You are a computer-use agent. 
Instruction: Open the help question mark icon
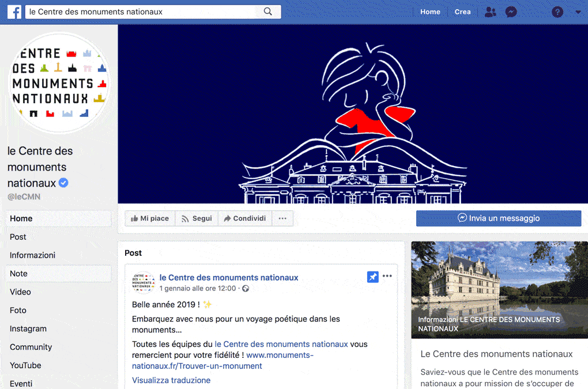click(x=557, y=12)
